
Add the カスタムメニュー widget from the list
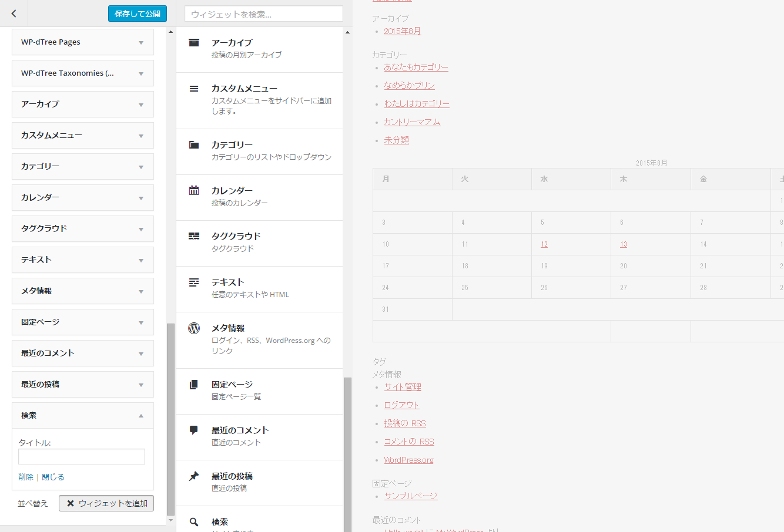259,101
